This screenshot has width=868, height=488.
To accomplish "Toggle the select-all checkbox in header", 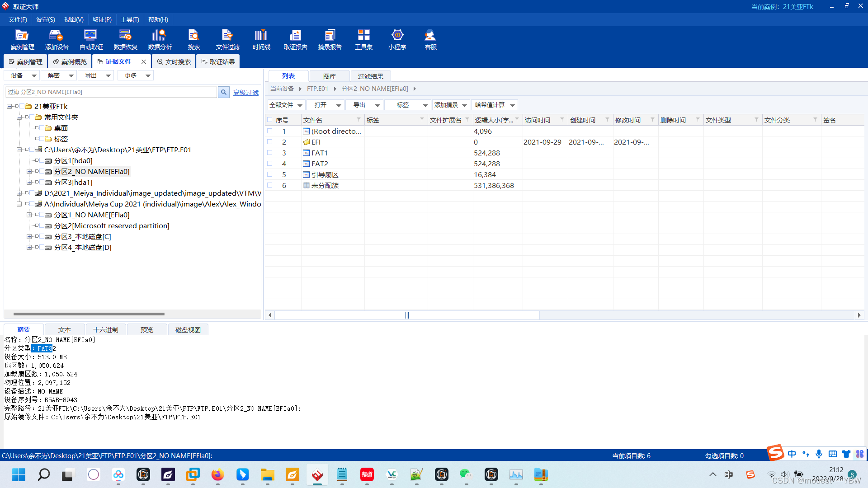I will click(x=270, y=120).
